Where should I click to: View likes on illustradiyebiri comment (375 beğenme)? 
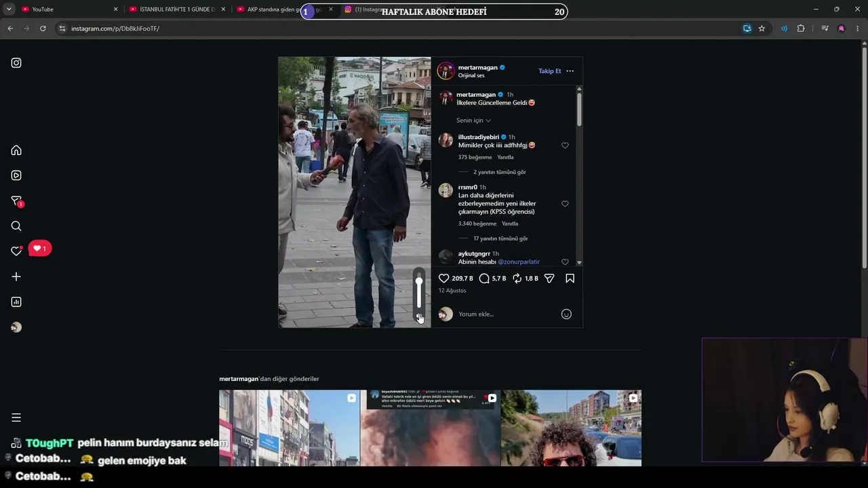[475, 157]
